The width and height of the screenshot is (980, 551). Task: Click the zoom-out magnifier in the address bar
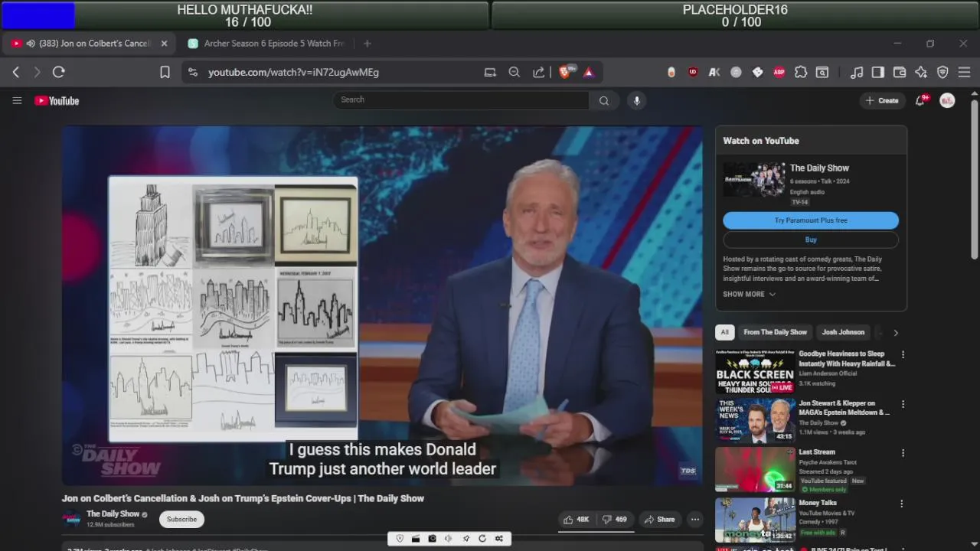pos(514,72)
